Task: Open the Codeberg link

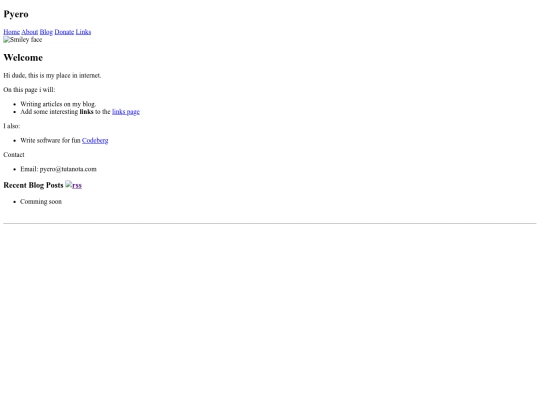Action: (x=95, y=141)
